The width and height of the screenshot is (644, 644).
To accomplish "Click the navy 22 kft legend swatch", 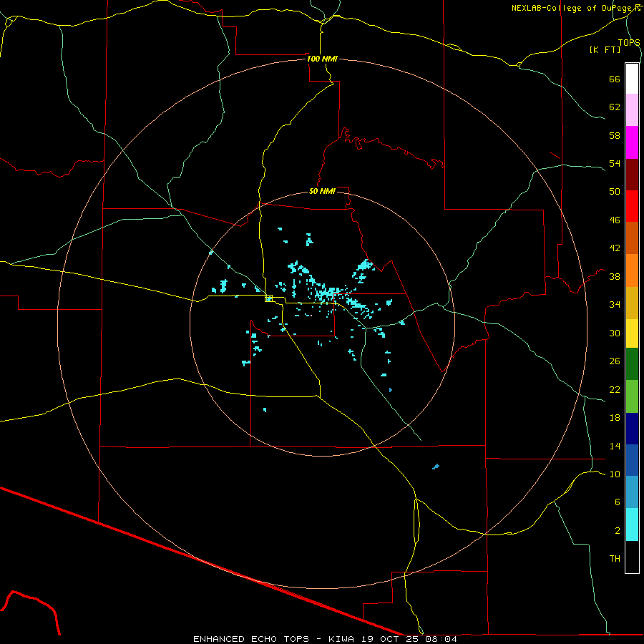I will pyautogui.click(x=632, y=429).
